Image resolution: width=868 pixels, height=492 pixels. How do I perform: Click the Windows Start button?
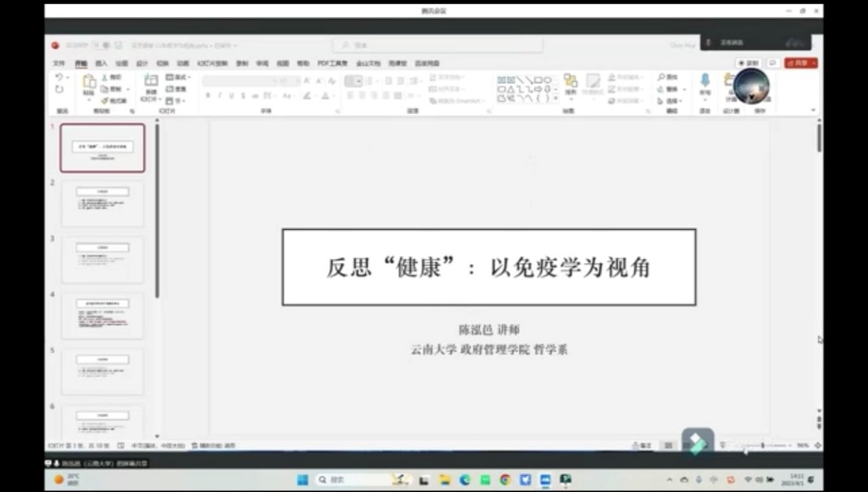302,480
